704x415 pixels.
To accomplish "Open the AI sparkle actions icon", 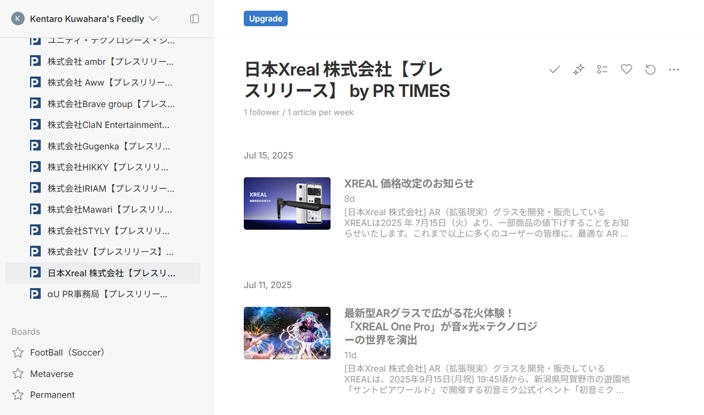I will 579,70.
